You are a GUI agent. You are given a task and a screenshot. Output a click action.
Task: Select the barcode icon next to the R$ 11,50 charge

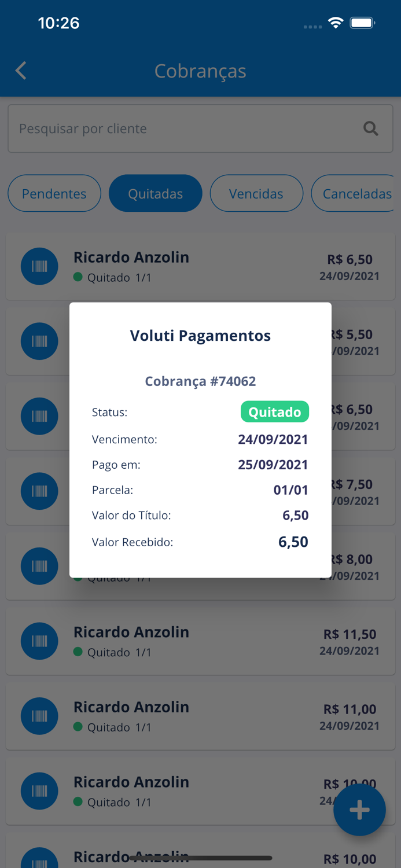click(39, 641)
